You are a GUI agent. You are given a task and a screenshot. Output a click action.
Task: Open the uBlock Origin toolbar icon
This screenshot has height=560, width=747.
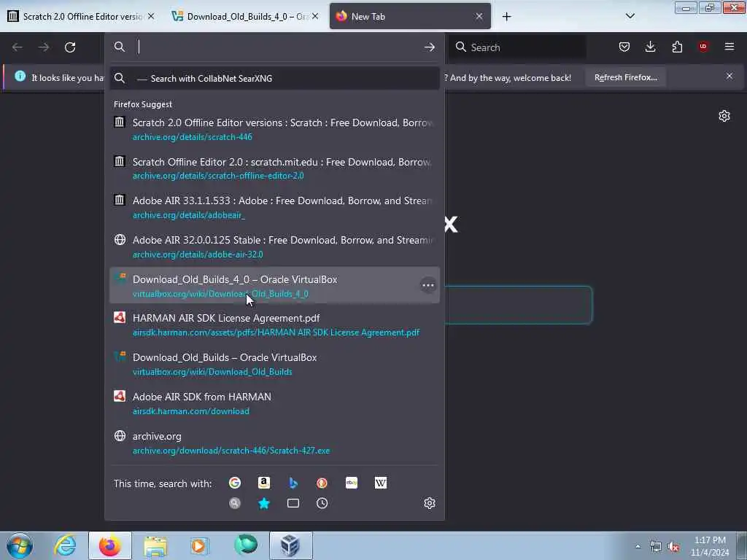[703, 47]
